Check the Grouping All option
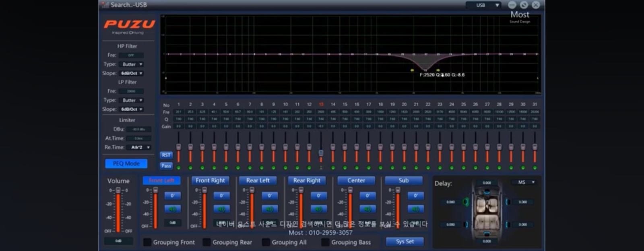Image resolution: width=644 pixels, height=251 pixels. tap(266, 242)
